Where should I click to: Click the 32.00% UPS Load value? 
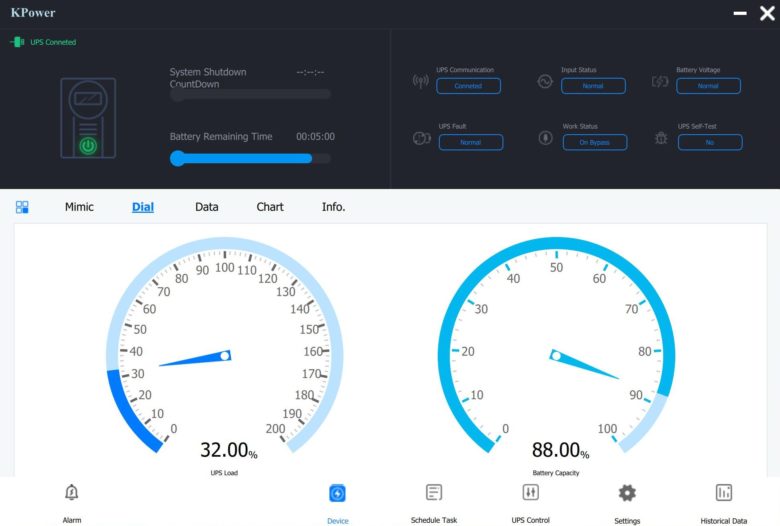click(228, 450)
